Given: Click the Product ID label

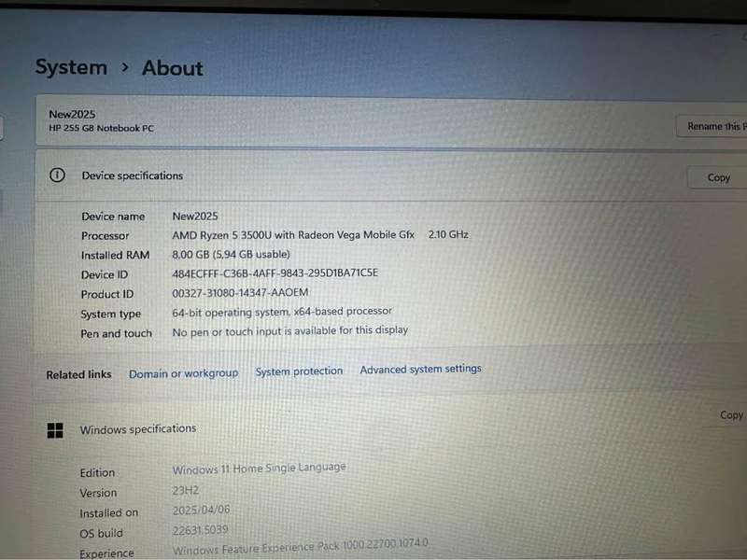Looking at the screenshot, I should (x=107, y=295).
